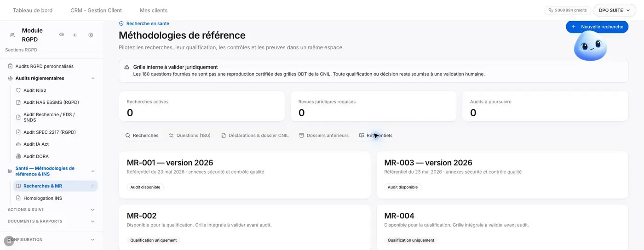The width and height of the screenshot is (644, 250).
Task: Click the book icon of Recherches & MR
Action: click(18, 186)
